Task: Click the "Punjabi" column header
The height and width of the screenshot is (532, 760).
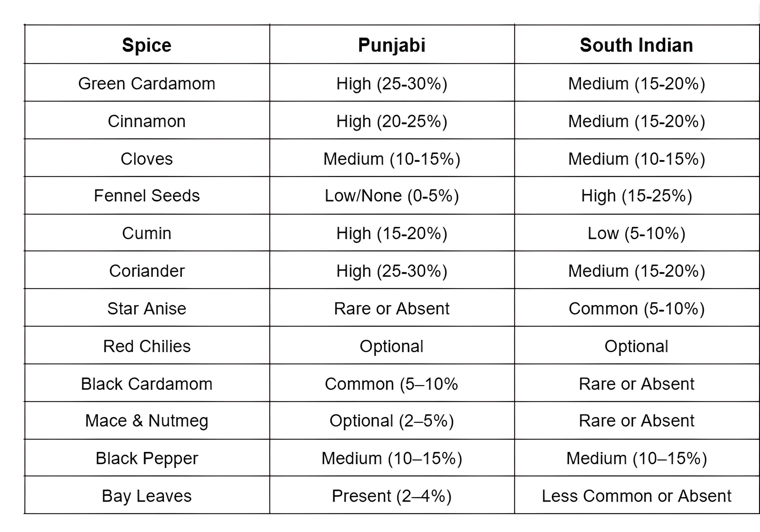Action: coord(392,45)
